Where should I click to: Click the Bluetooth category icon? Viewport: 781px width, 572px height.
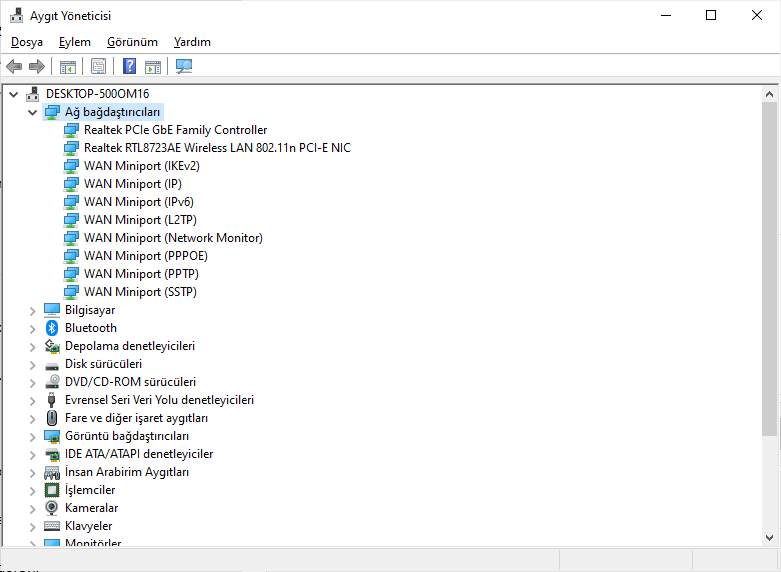(x=52, y=328)
